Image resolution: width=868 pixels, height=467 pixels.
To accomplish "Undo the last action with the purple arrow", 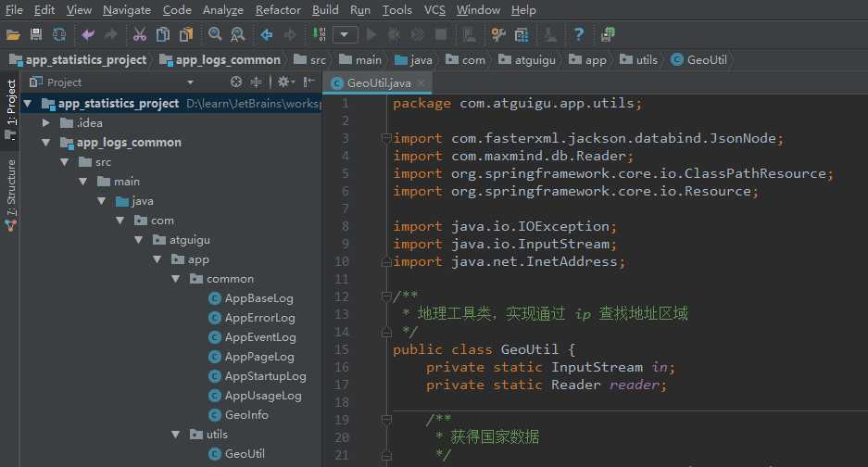I will tap(87, 34).
